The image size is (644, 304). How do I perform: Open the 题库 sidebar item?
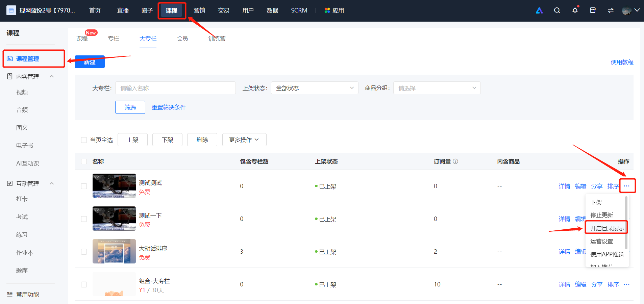[x=22, y=270]
